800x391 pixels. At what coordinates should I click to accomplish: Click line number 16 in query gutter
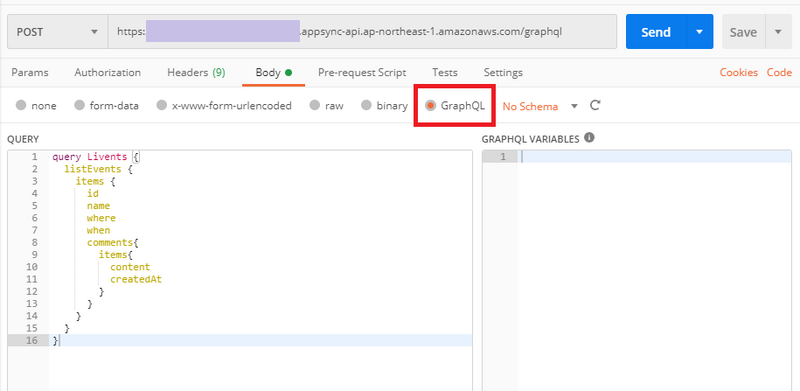[x=32, y=340]
